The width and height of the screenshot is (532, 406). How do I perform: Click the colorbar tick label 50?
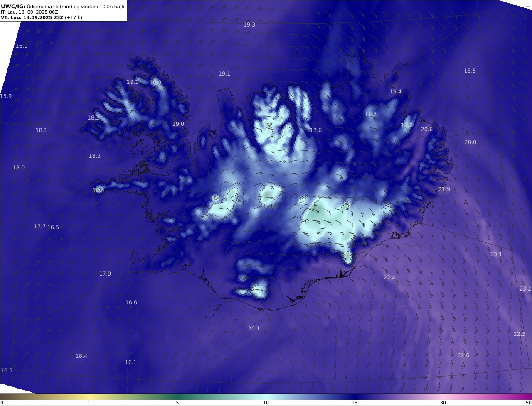528,403
